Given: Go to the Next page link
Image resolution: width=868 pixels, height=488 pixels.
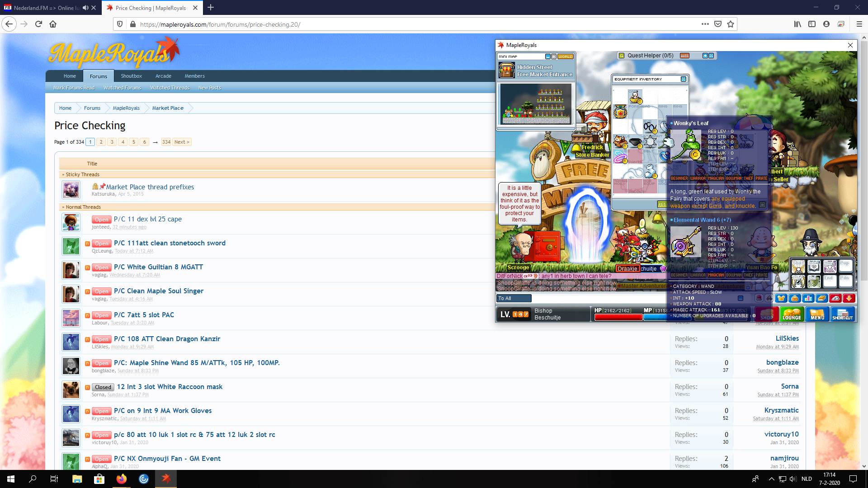Looking at the screenshot, I should pos(181,142).
